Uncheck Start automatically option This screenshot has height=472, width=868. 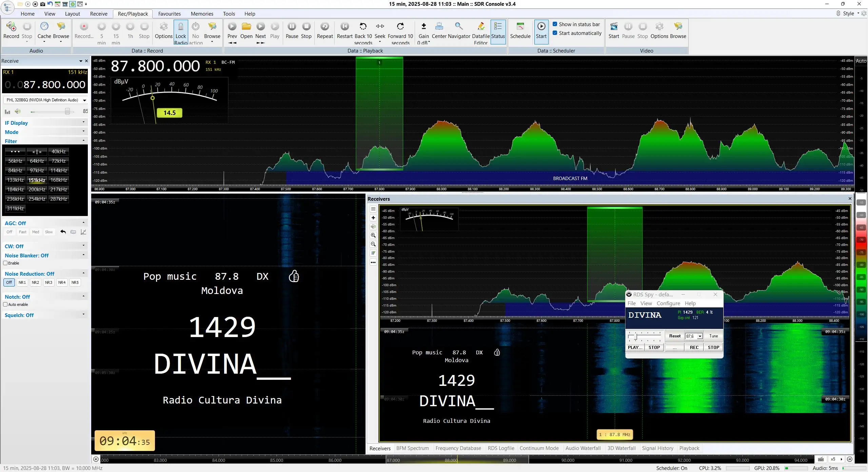pyautogui.click(x=555, y=33)
